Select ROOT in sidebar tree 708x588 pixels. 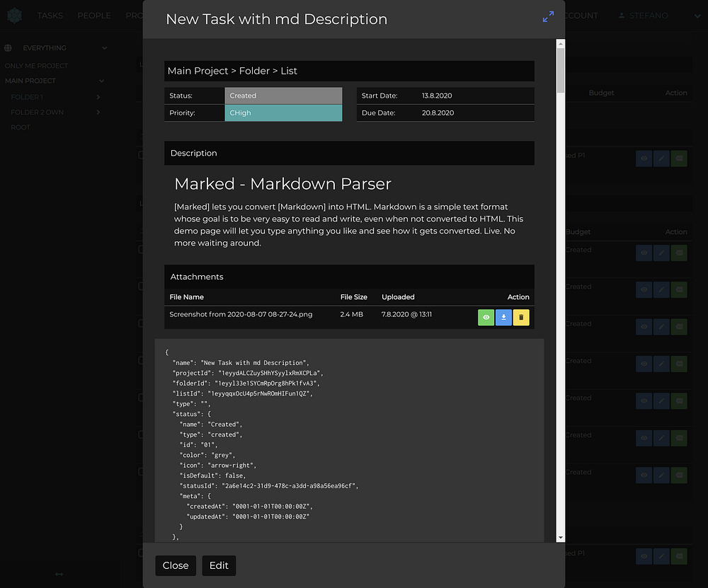click(x=21, y=127)
